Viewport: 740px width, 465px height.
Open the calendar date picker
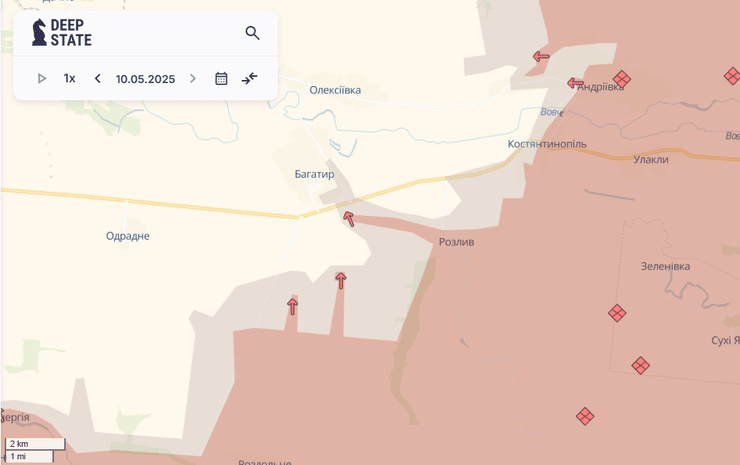tap(221, 79)
